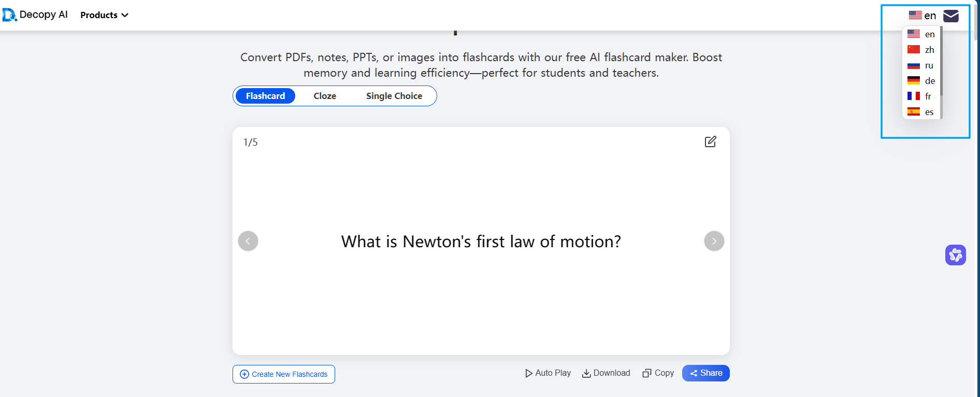Start Auto Play of flashcards
This screenshot has height=397, width=980.
point(548,373)
